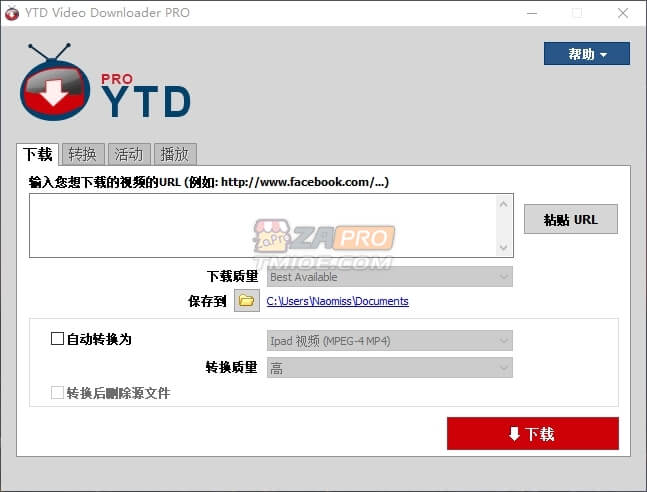Open the 转换质量 dropdown
This screenshot has height=492, width=647.
pos(389,368)
